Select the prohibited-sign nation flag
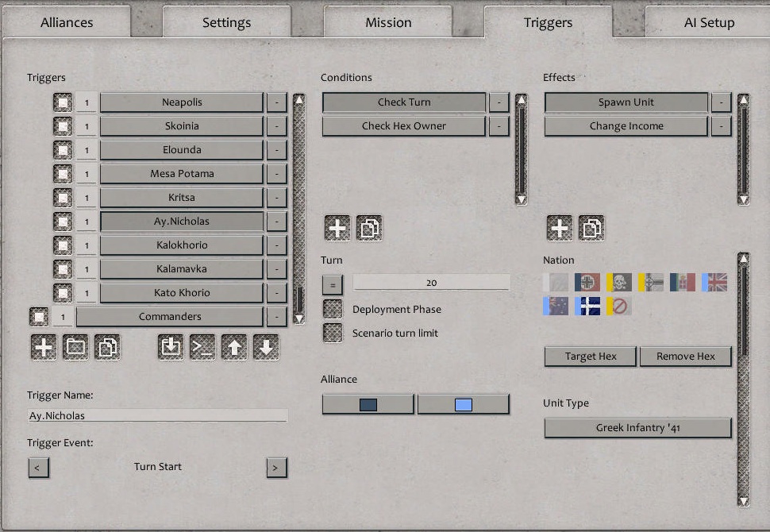The image size is (770, 532). tap(619, 306)
